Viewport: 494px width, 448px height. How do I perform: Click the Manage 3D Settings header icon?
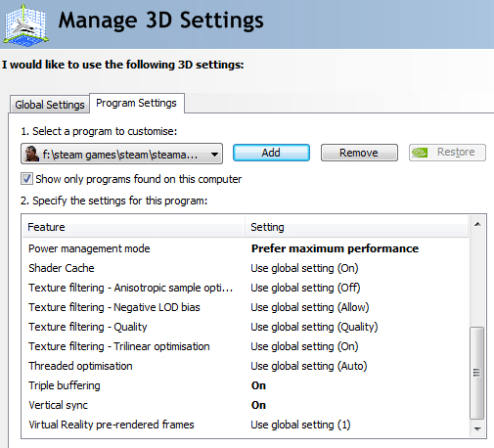tap(25, 25)
